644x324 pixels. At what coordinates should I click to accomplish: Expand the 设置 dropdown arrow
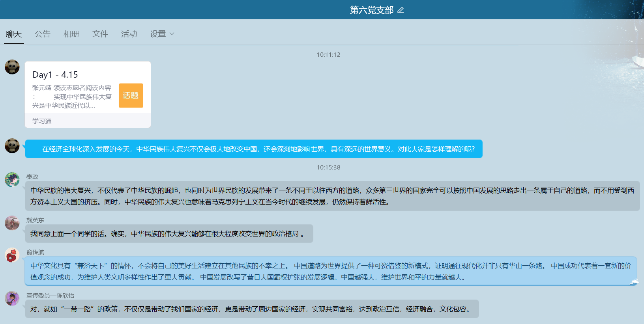coord(172,34)
